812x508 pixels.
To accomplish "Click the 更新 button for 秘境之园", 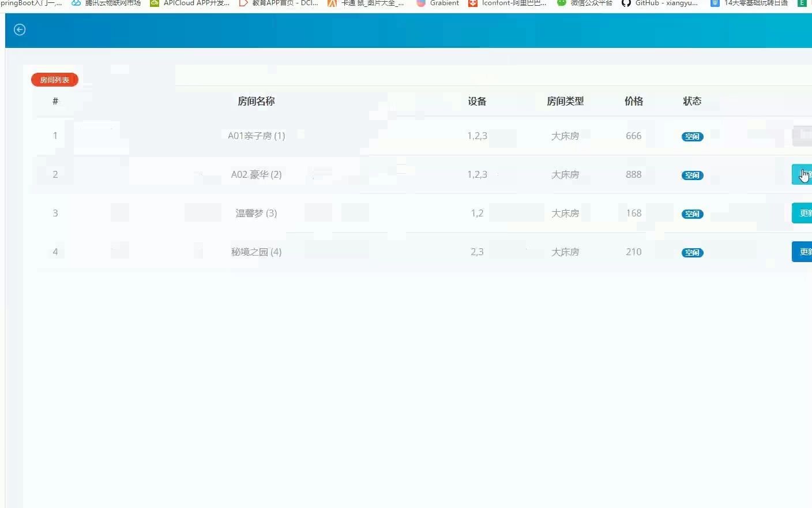I will (803, 251).
